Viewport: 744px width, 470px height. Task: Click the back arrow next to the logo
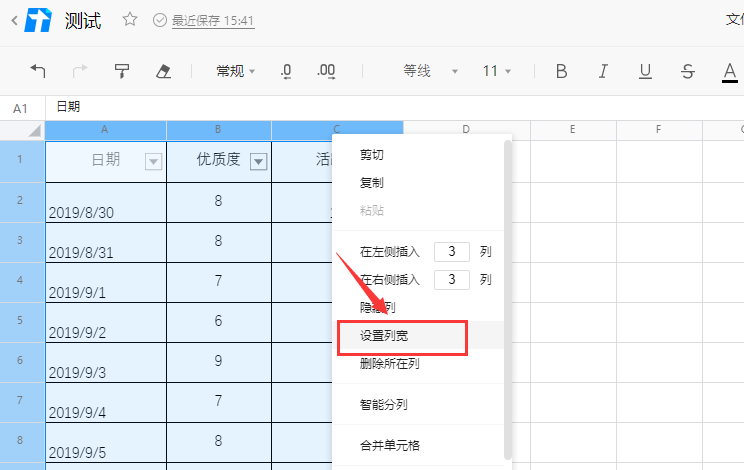[13, 20]
